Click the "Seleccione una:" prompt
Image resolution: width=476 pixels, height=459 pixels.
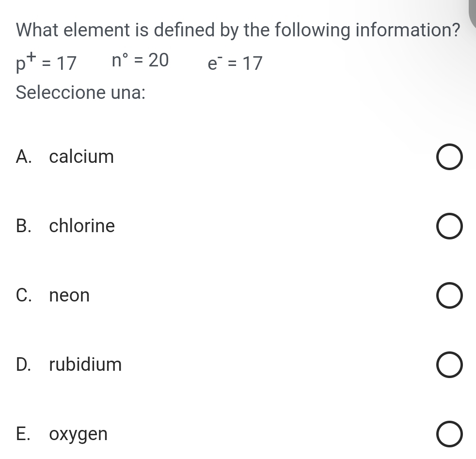[80, 93]
